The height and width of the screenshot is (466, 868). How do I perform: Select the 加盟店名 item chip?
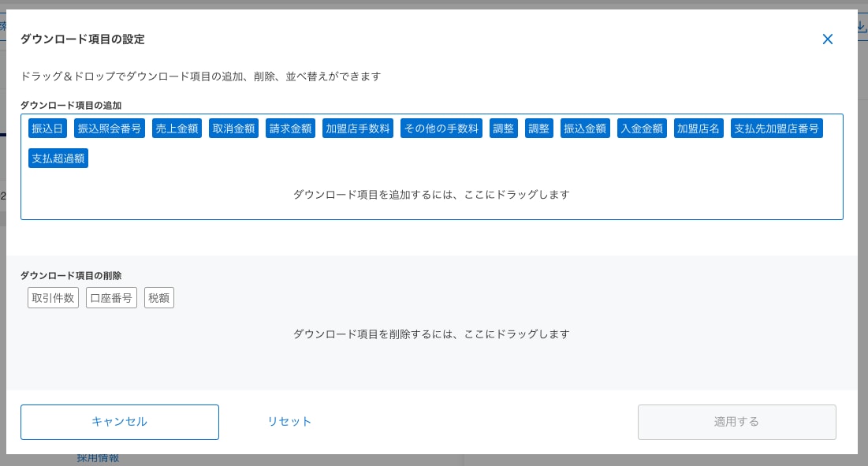tap(698, 128)
